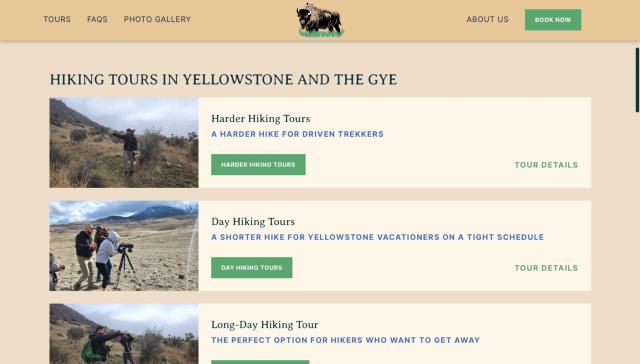Open Tour Details for Harder Hiking Tours
640x364 pixels.
tap(546, 165)
